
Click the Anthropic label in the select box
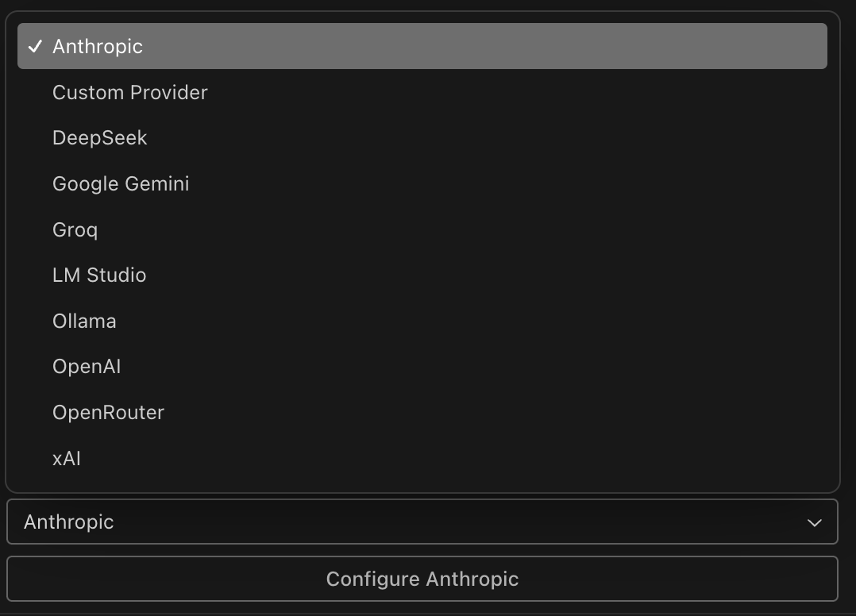pos(69,522)
